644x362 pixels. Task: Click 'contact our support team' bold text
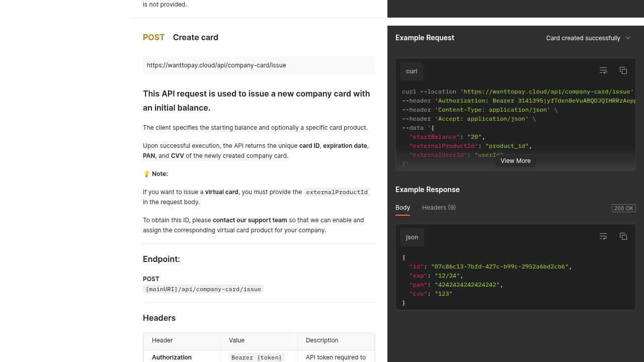pyautogui.click(x=250, y=220)
